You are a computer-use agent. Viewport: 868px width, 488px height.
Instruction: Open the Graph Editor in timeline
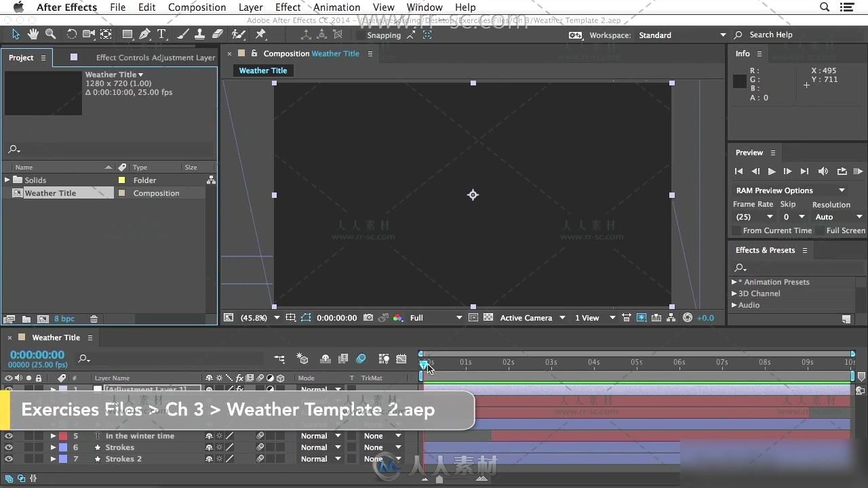(x=401, y=359)
